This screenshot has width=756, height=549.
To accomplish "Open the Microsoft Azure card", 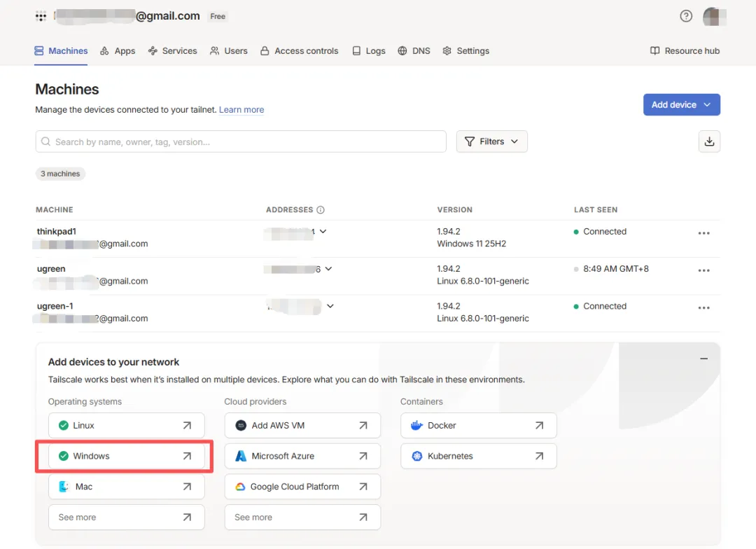I will [302, 456].
